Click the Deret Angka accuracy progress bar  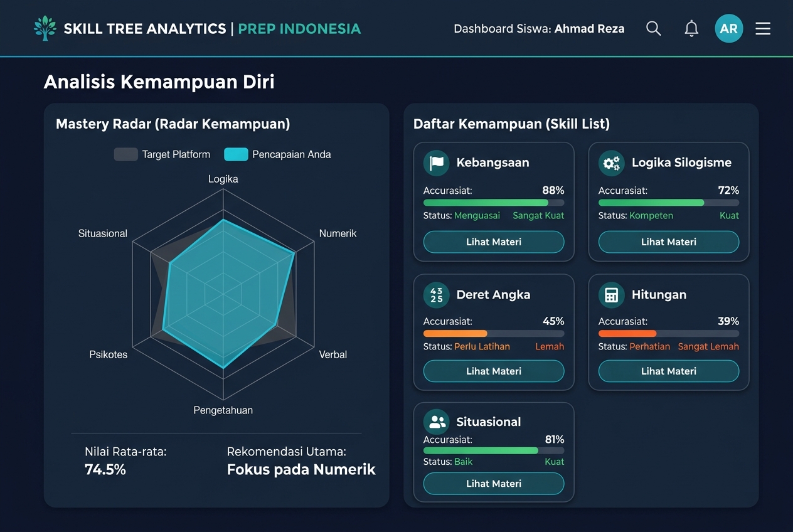(x=494, y=334)
